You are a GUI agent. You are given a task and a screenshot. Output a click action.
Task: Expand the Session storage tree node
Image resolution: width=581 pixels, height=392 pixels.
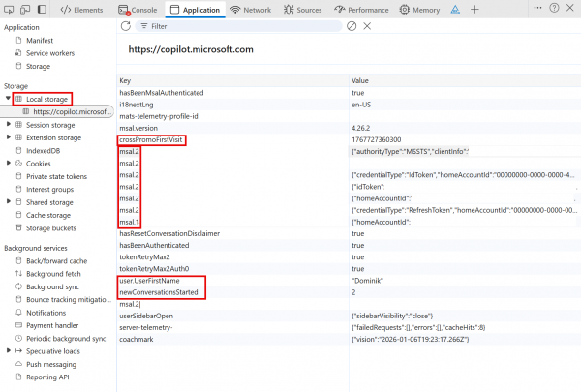tap(9, 124)
